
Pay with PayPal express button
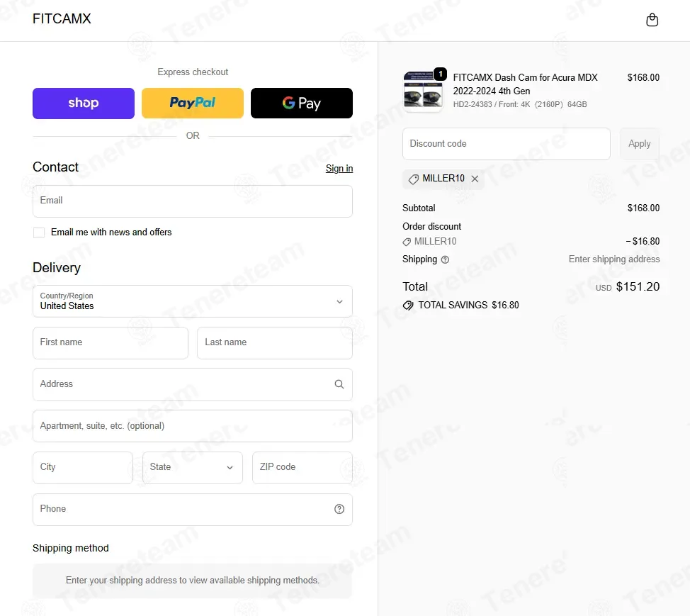pos(192,103)
